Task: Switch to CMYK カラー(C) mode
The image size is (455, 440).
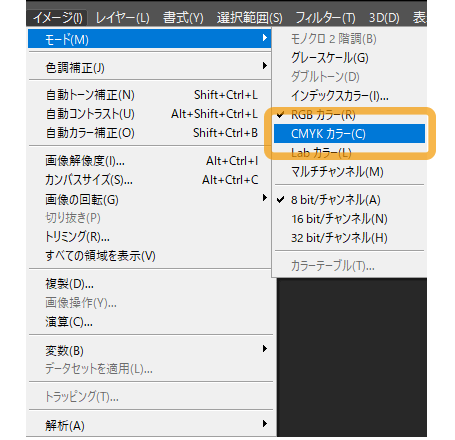Action: [x=349, y=134]
